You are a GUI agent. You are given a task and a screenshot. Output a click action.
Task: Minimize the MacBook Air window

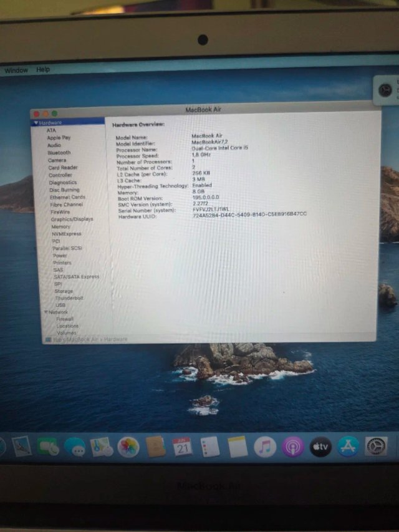point(46,114)
